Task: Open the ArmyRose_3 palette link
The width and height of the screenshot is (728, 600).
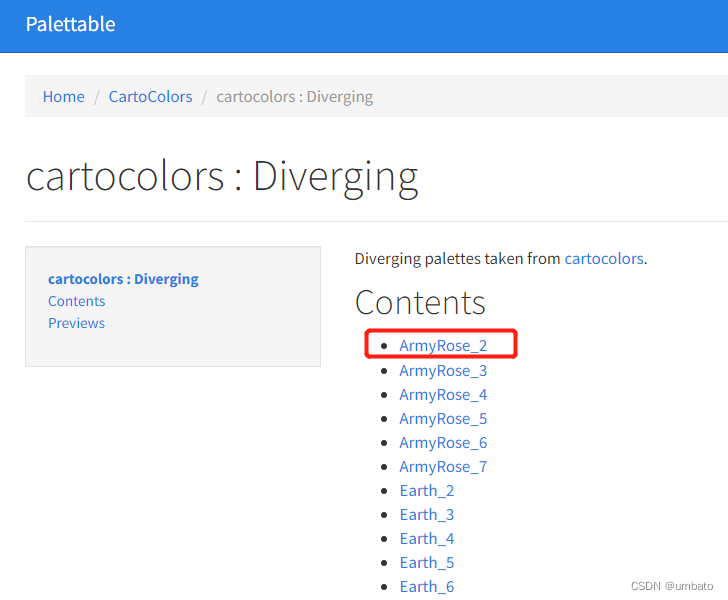Action: [443, 371]
